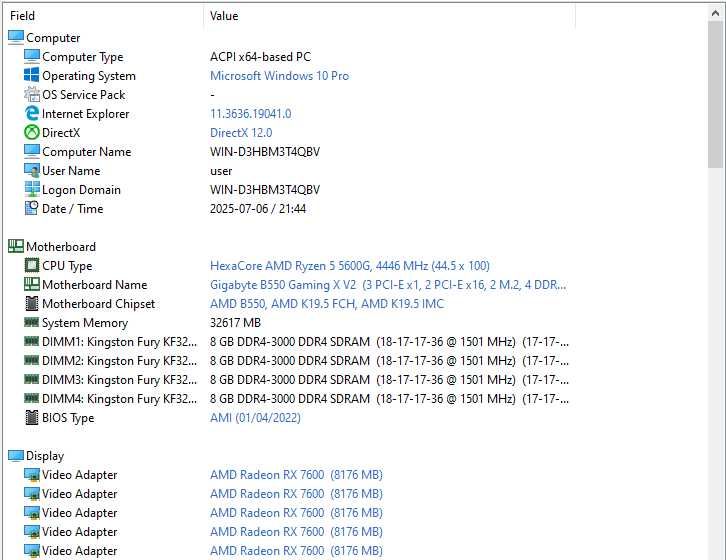Click the DIMM2 memory module icon
Screen dimensions: 726x560
point(31,360)
